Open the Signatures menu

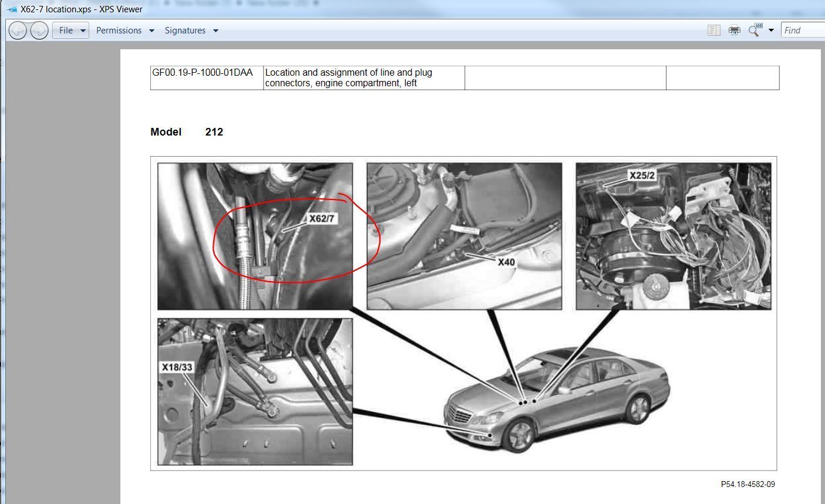coord(191,31)
